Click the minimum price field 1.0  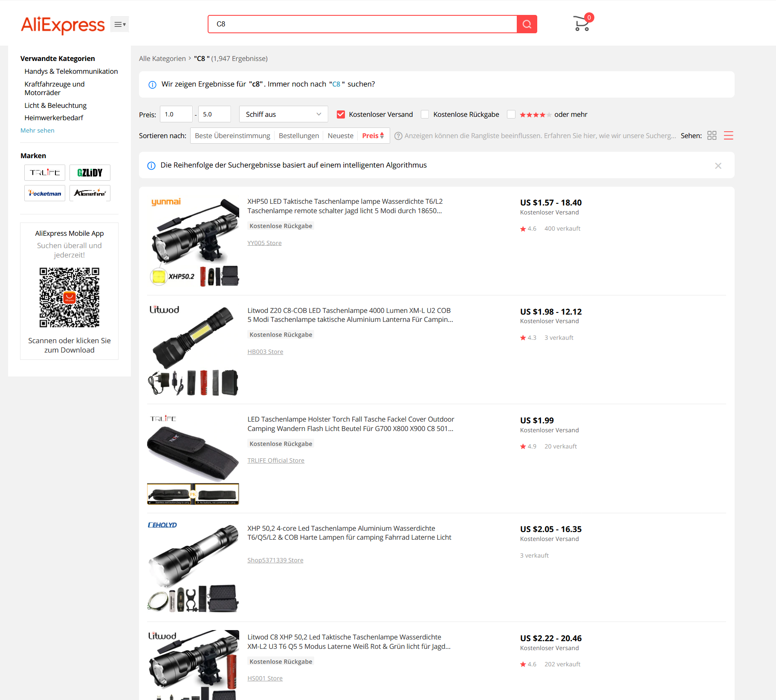176,114
